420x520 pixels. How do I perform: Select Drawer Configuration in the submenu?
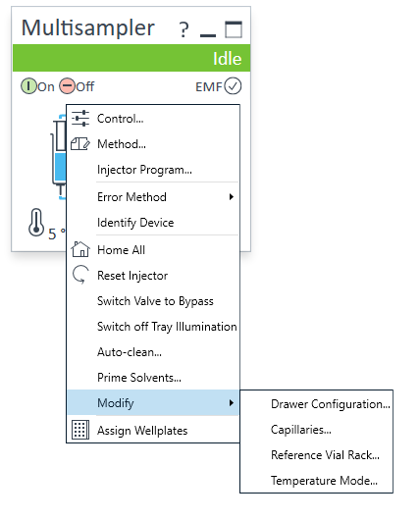(x=331, y=404)
